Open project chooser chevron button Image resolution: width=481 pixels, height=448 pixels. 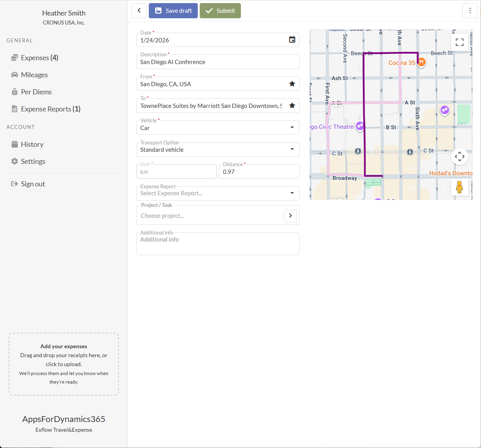[290, 216]
